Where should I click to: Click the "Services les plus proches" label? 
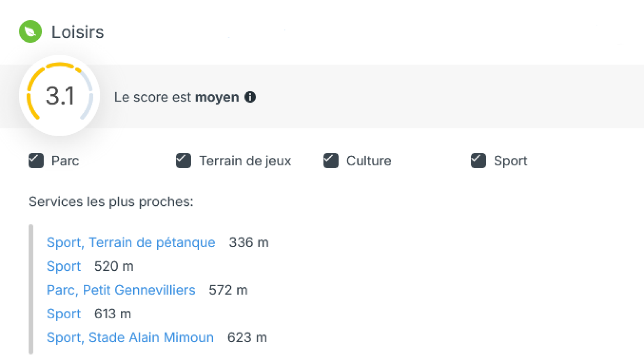point(111,201)
